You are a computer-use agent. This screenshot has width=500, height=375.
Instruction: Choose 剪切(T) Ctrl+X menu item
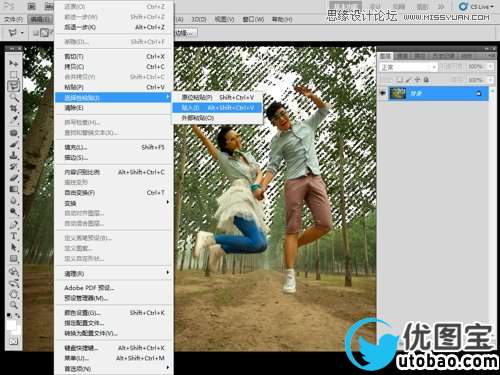tap(114, 56)
